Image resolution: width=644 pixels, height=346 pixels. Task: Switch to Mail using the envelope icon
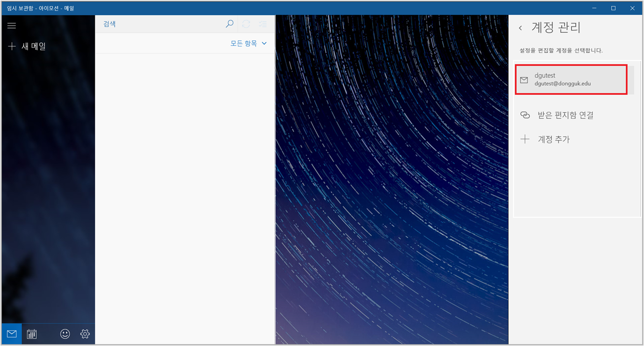click(x=12, y=334)
